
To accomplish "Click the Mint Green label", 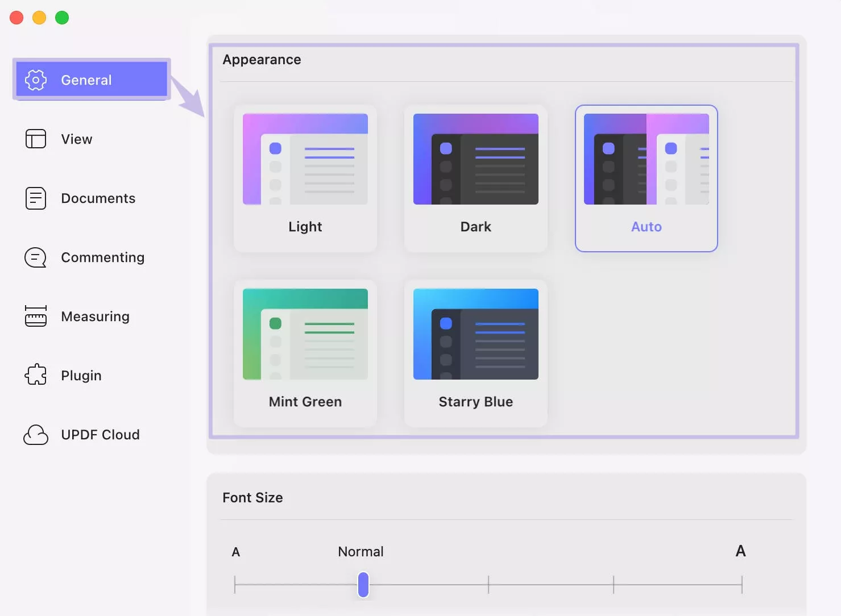I will pos(305,402).
